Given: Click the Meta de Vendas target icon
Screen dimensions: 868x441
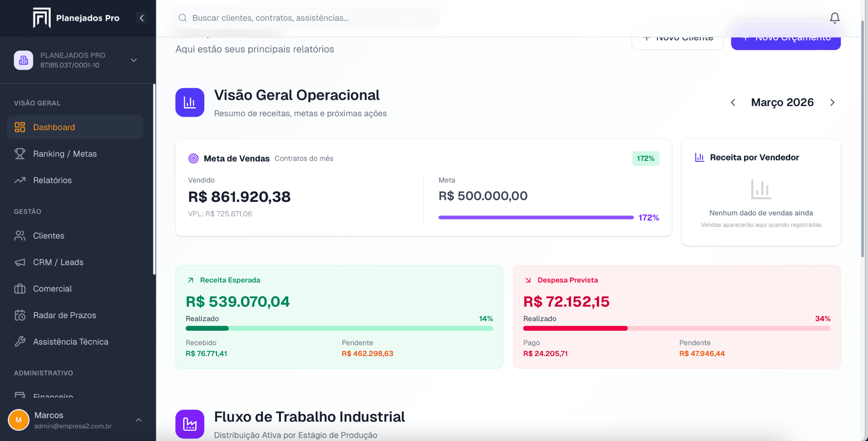Looking at the screenshot, I should point(193,158).
